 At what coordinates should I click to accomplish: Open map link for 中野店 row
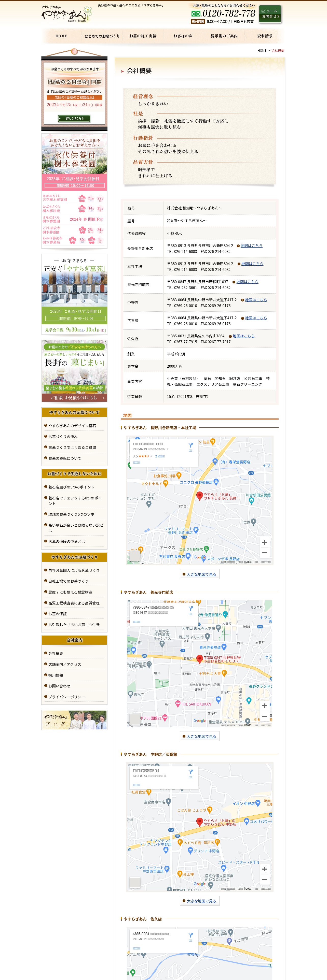pos(256,300)
